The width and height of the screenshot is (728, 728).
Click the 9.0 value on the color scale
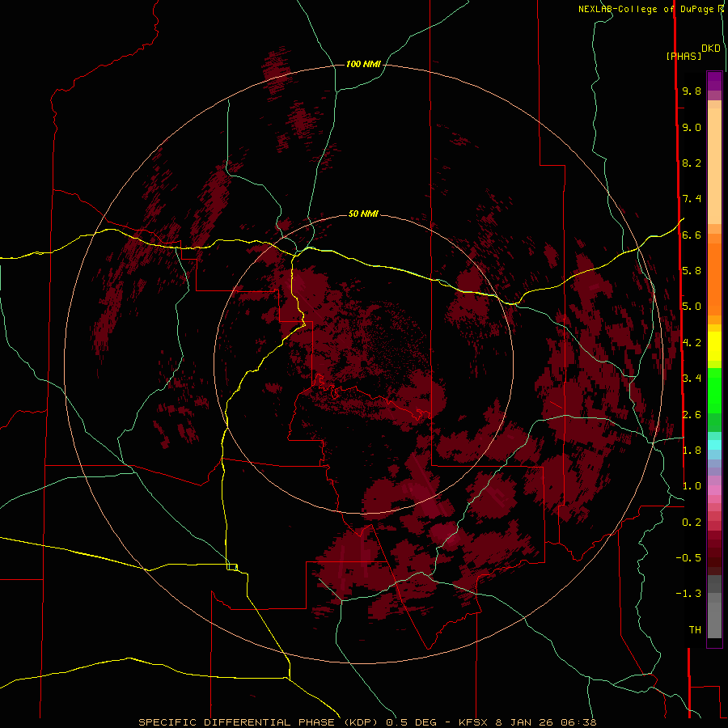pyautogui.click(x=692, y=127)
